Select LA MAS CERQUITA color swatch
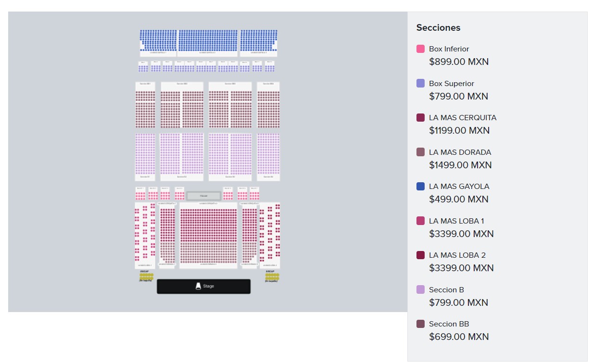 (420, 118)
